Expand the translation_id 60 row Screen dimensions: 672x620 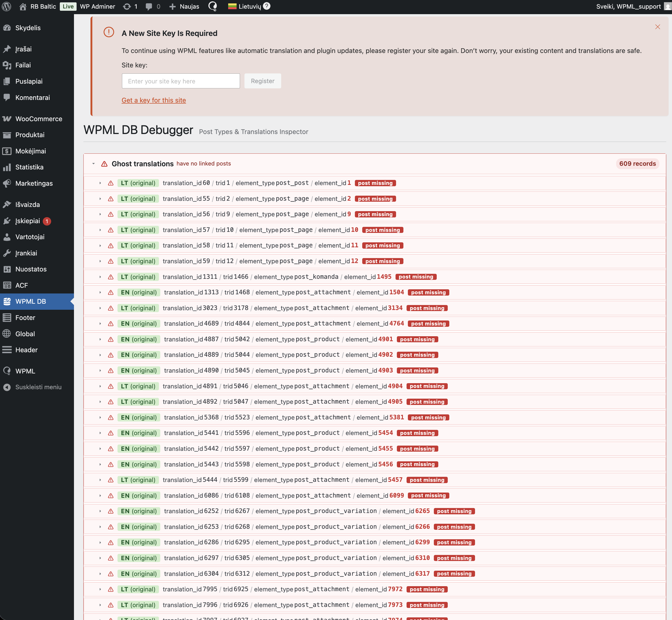pos(100,183)
